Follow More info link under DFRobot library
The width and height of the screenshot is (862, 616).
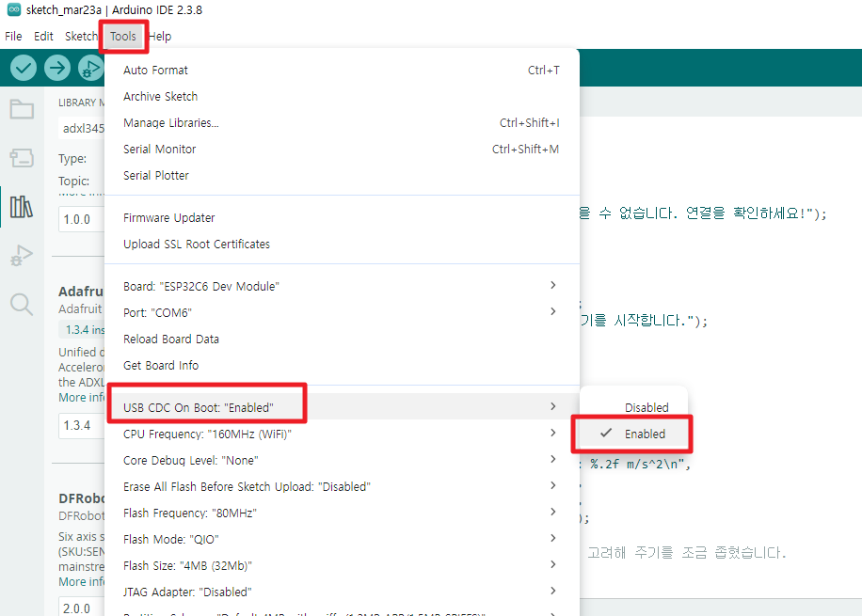[x=81, y=581]
